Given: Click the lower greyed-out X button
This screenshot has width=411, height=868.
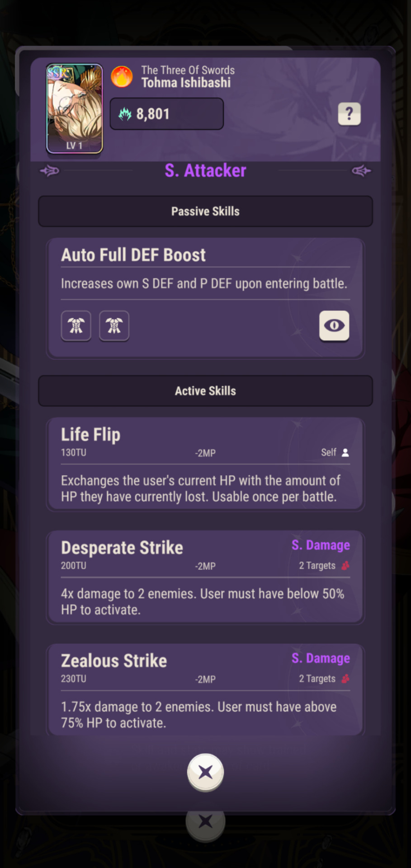Looking at the screenshot, I should 205,821.
